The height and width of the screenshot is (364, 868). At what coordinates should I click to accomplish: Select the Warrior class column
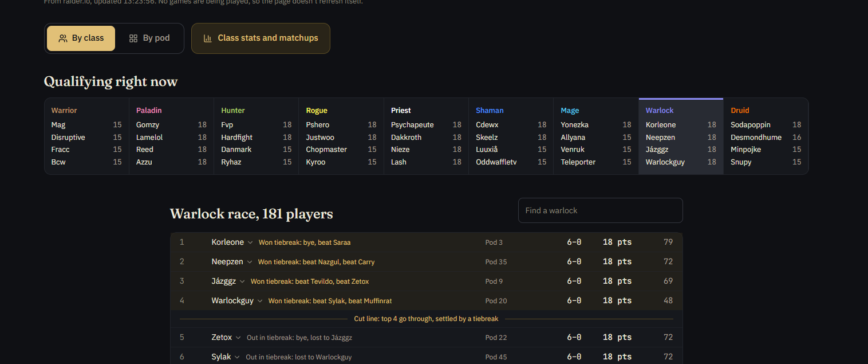86,136
